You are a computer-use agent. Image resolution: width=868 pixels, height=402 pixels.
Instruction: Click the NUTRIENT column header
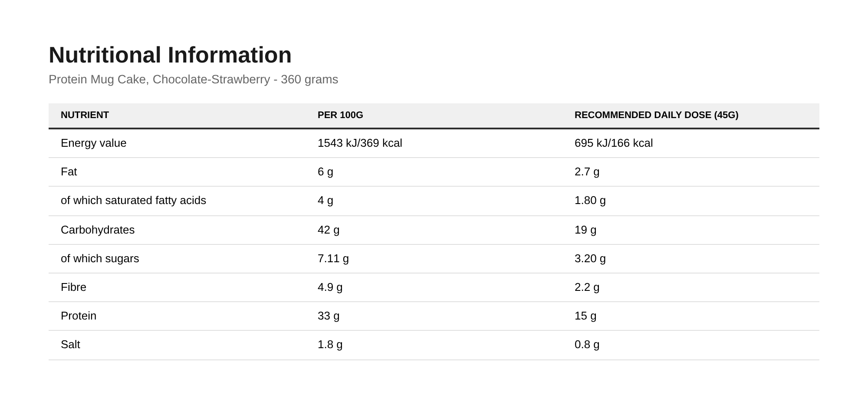click(85, 115)
